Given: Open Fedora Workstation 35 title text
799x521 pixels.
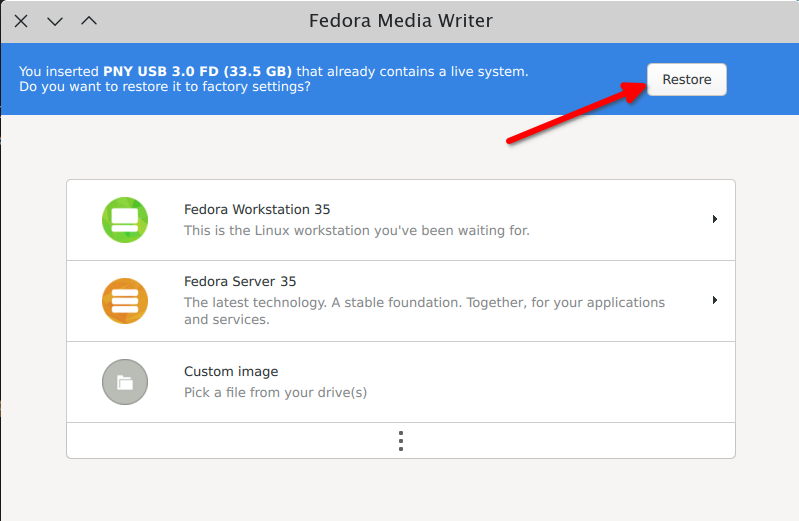Looking at the screenshot, I should (x=257, y=210).
